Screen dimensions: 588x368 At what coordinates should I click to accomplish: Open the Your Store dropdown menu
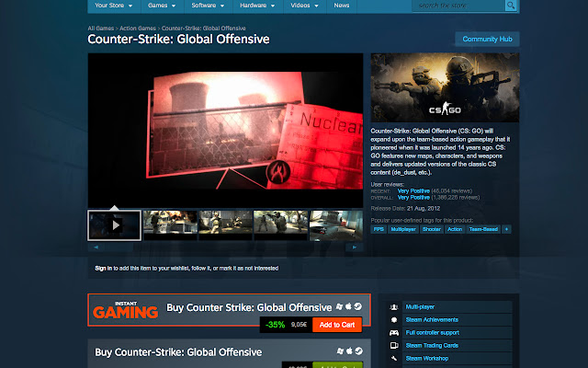coord(114,6)
